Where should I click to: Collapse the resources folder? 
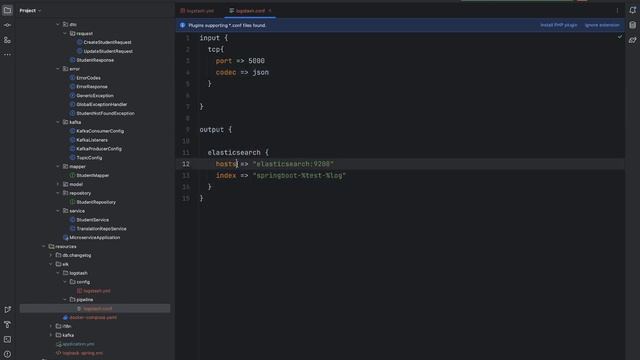pyautogui.click(x=44, y=247)
